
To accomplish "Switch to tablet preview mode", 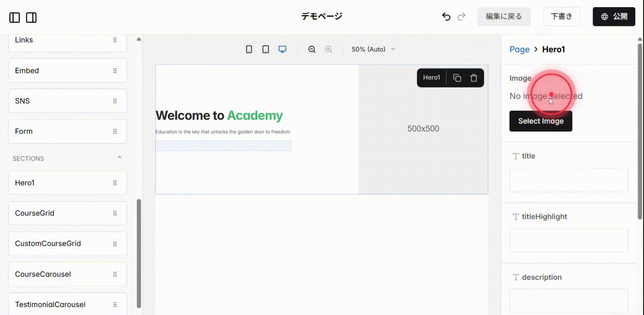I will coord(266,49).
